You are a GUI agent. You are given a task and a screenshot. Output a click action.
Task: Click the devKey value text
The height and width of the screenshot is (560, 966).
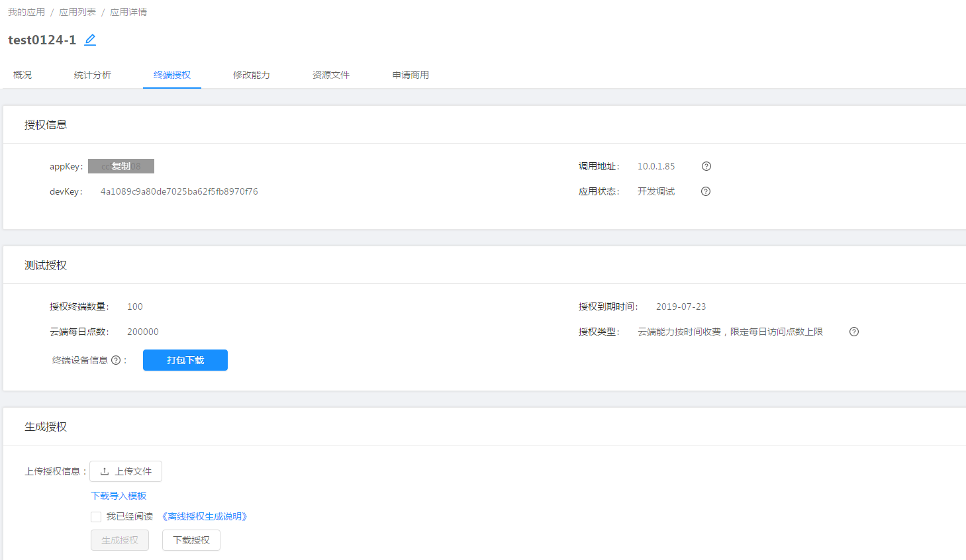pos(179,191)
